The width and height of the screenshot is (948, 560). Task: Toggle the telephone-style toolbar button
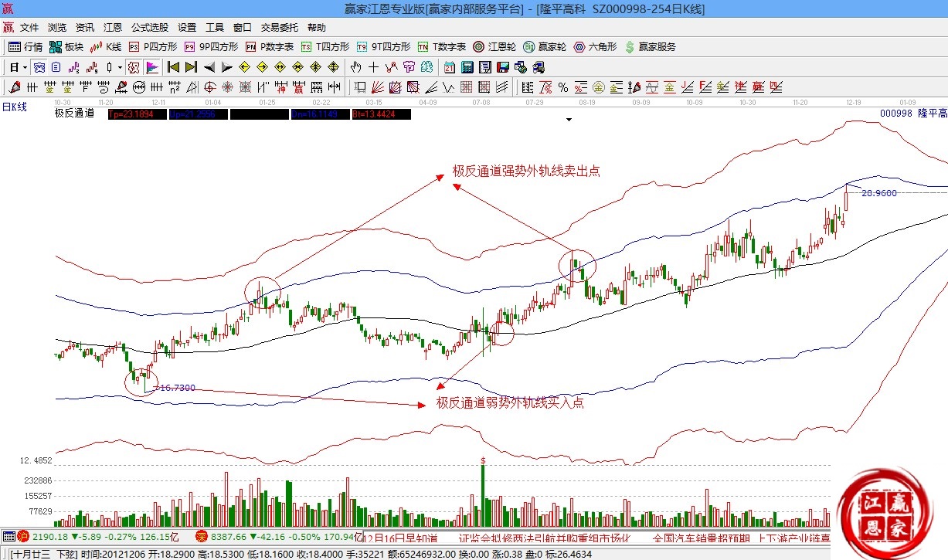coord(537,67)
